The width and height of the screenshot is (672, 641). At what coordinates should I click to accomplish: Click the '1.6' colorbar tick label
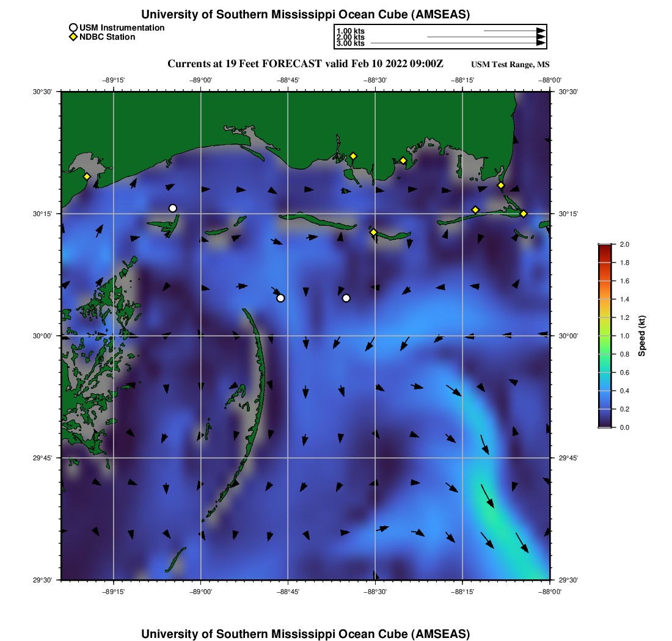tap(624, 281)
